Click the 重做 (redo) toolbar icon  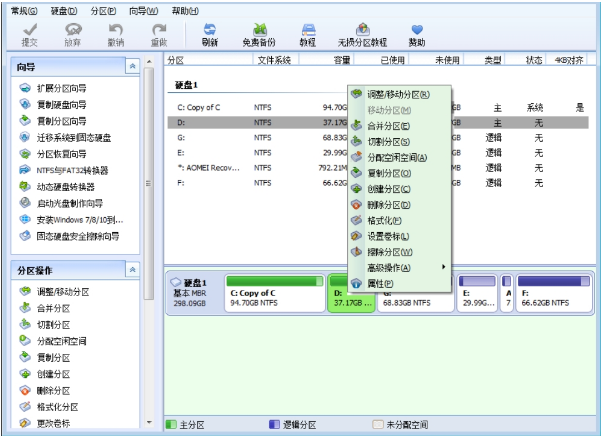pyautogui.click(x=159, y=35)
